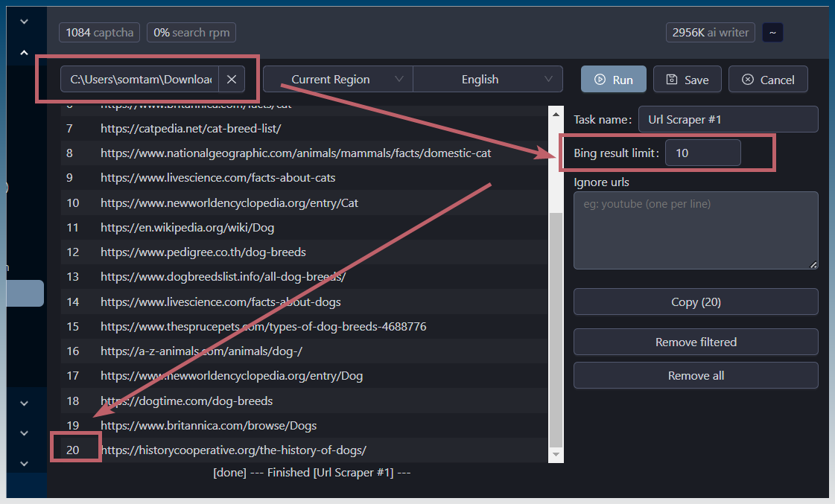The image size is (835, 504).
Task: Click the 1084 captcha badge
Action: pyautogui.click(x=99, y=32)
